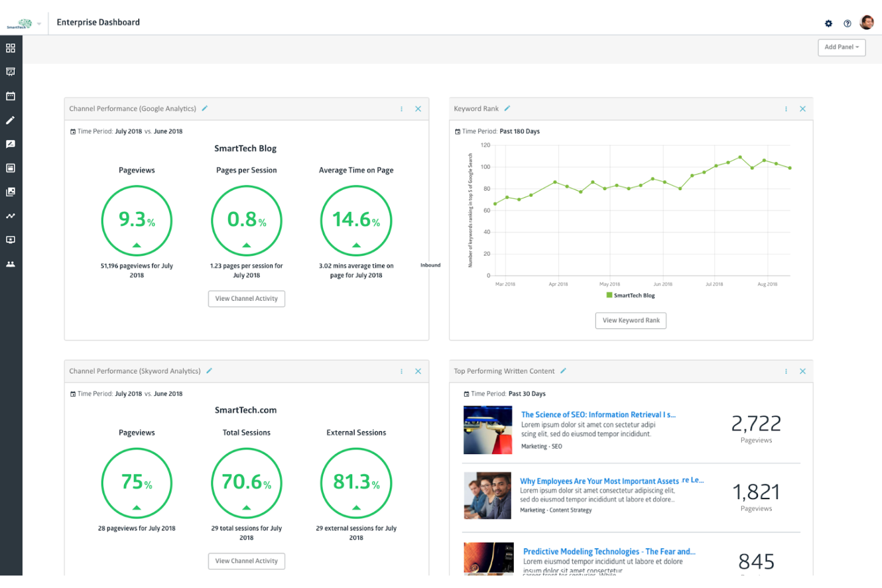Screen dimensions: 882x588
Task: Open the Keyword Rank panel options menu
Action: point(786,109)
